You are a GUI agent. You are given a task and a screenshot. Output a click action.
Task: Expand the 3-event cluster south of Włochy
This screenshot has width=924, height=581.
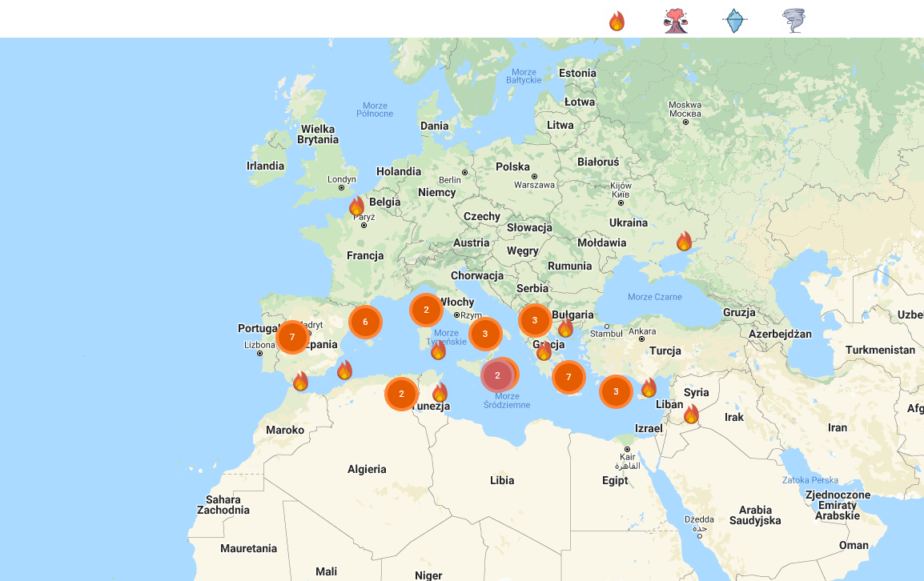(484, 335)
